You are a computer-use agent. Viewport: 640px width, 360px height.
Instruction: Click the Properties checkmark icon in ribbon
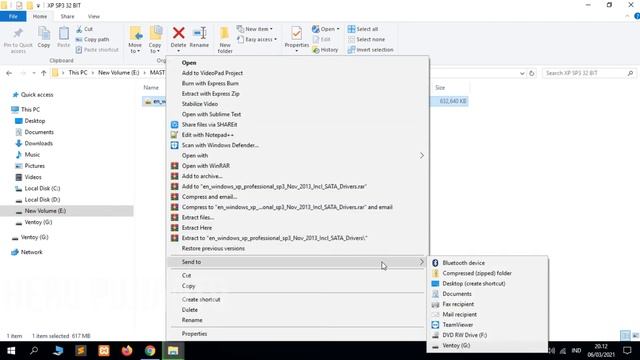pyautogui.click(x=297, y=33)
